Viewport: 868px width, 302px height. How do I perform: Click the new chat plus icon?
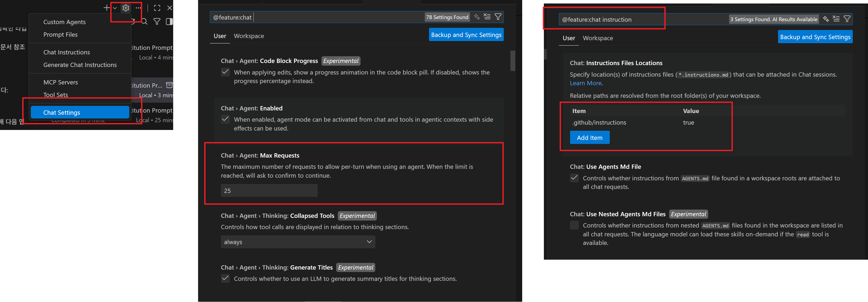107,8
